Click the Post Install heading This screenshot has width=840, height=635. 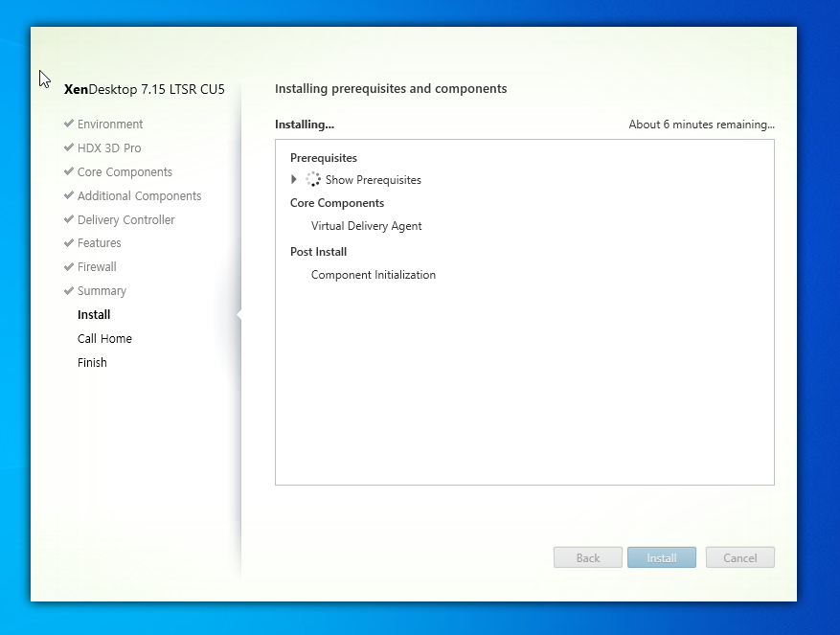click(318, 252)
